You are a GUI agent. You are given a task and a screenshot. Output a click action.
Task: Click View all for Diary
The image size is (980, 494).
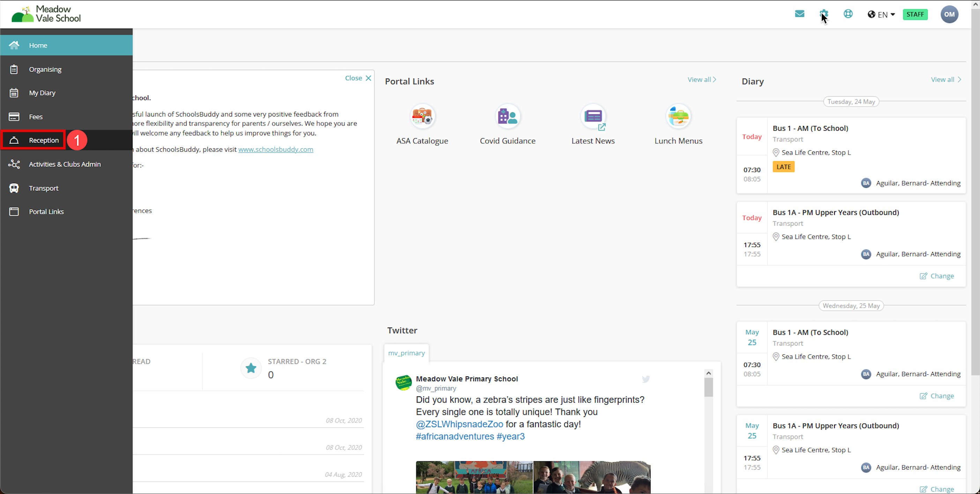[946, 80]
